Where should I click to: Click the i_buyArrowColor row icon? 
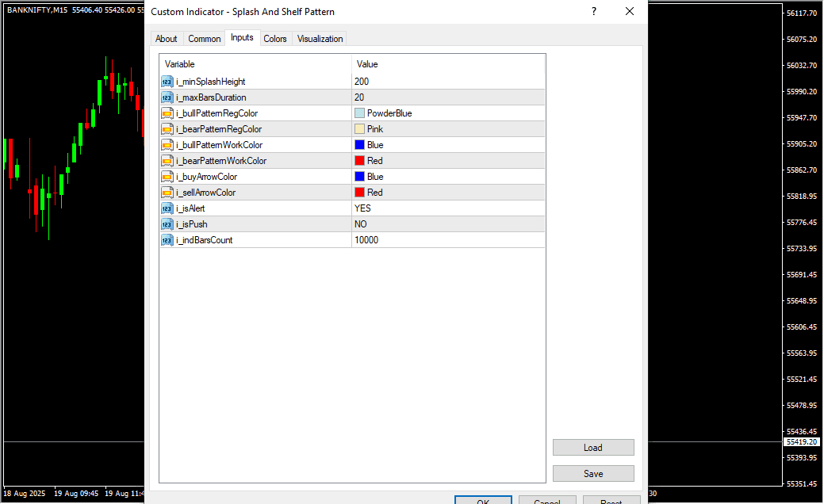click(167, 177)
